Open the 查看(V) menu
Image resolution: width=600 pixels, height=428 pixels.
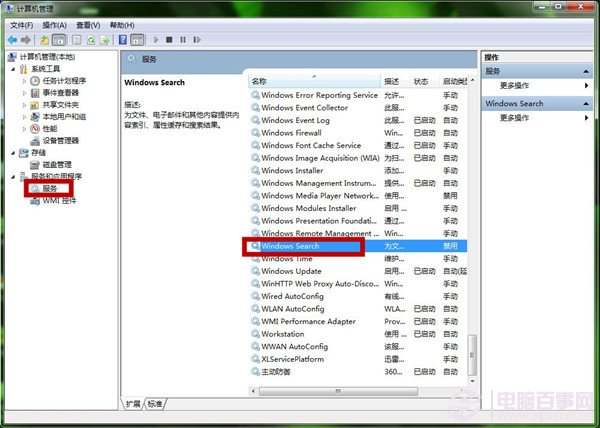point(88,25)
